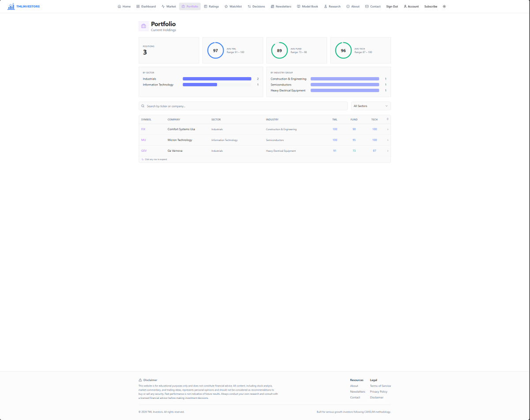The width and height of the screenshot is (530, 420).
Task: Click the Avg Fund score ring showing 89
Action: coord(279,50)
